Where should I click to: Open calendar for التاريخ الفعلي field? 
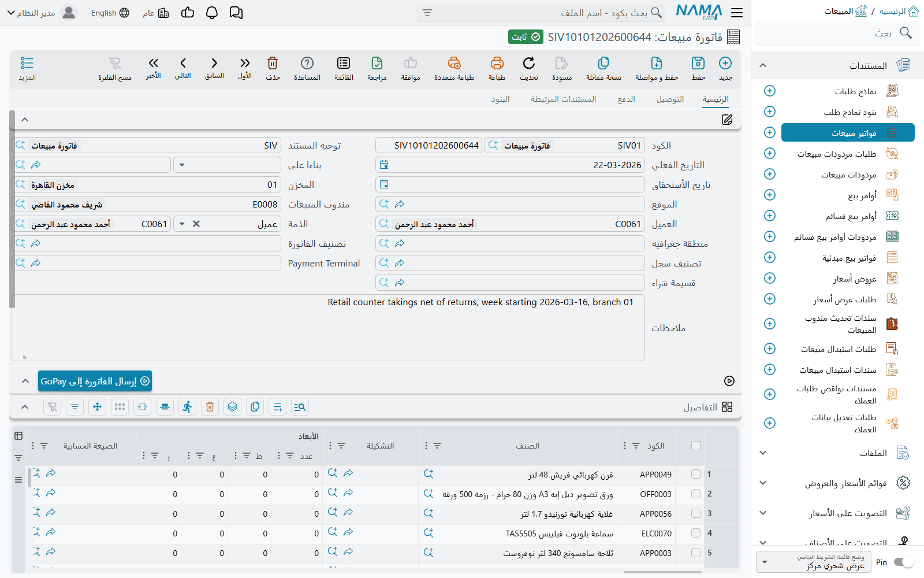click(x=384, y=165)
